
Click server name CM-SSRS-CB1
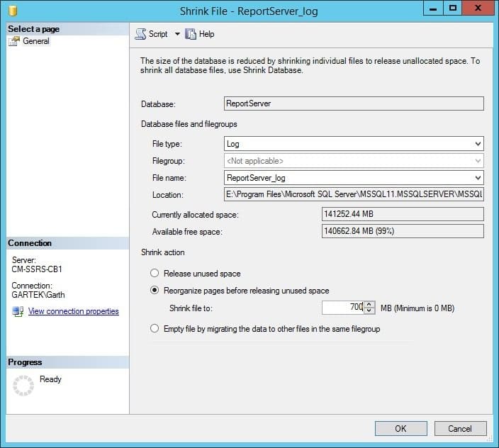[37, 269]
